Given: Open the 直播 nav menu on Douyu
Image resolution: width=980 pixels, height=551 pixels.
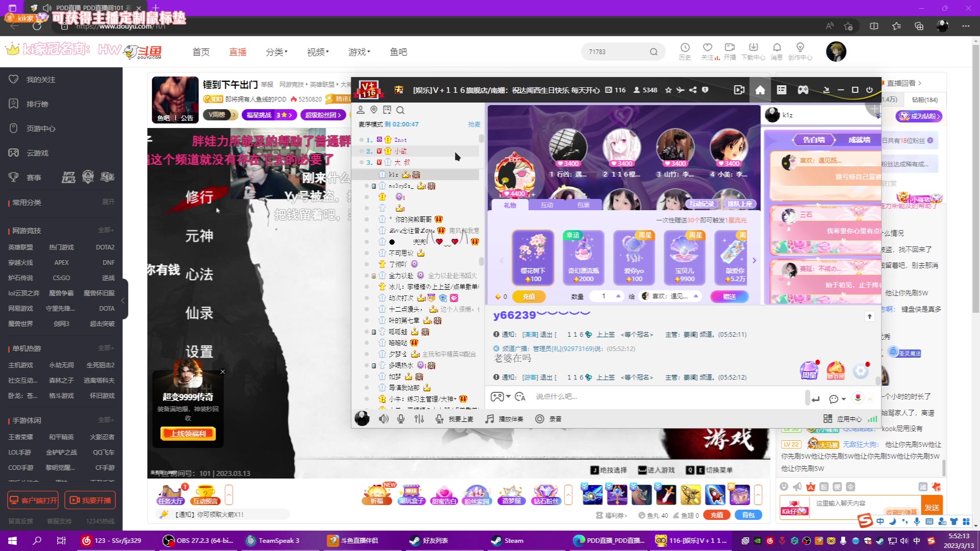Looking at the screenshot, I should coord(237,52).
